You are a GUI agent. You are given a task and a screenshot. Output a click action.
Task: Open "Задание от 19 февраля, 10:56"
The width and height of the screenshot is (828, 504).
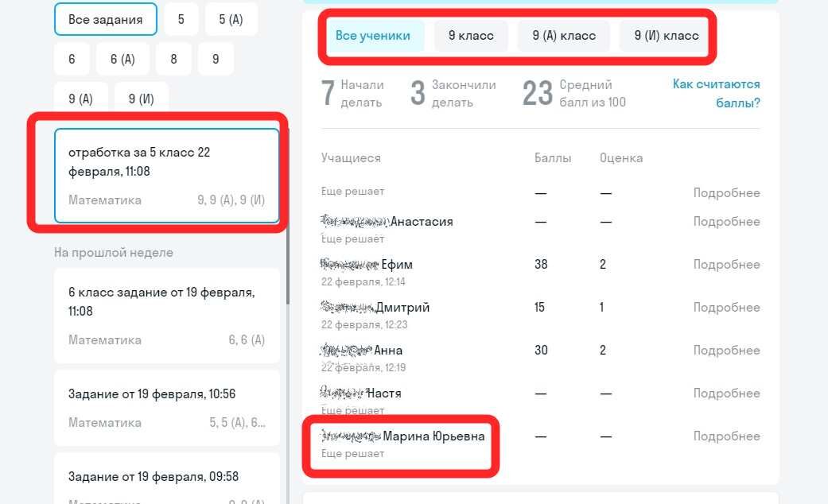coord(165,407)
